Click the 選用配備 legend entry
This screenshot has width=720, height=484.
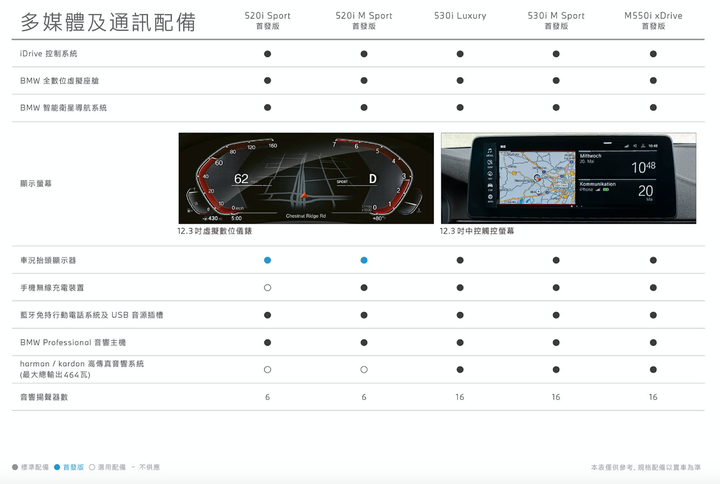coord(107,467)
